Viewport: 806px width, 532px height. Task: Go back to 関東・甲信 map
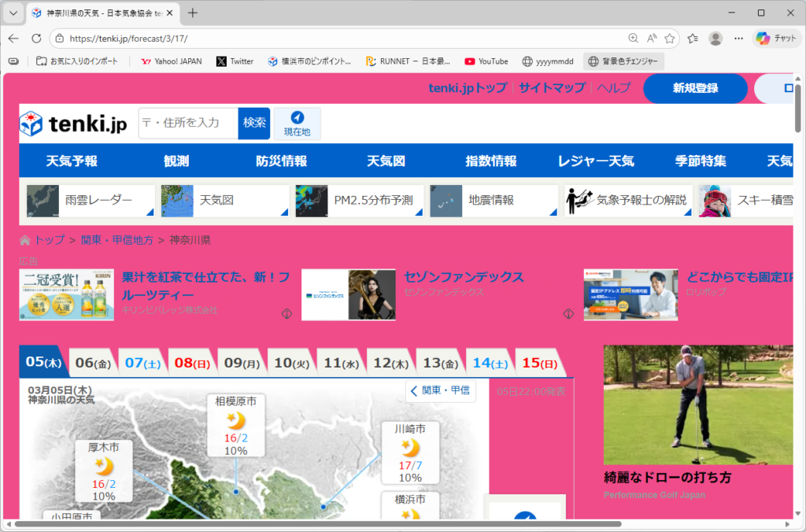tap(441, 390)
